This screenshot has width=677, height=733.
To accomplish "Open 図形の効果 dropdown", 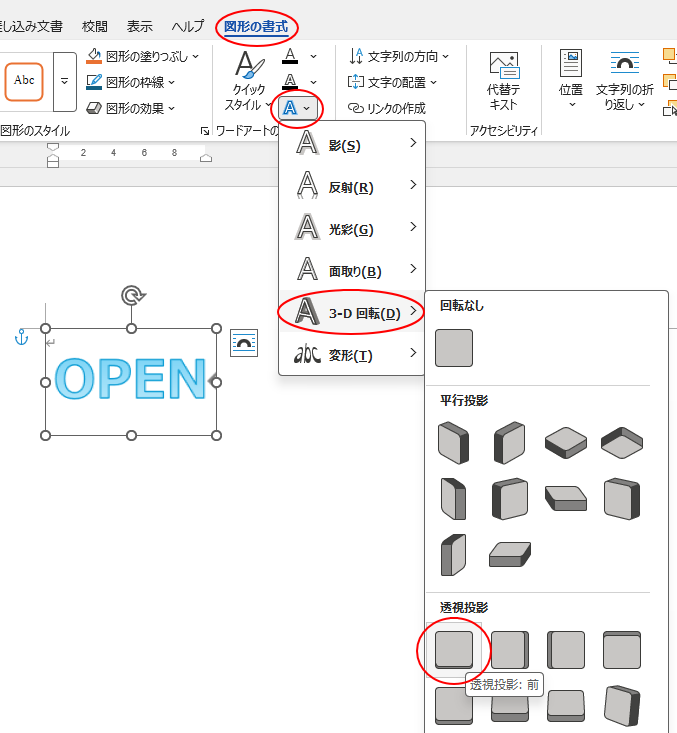I will (x=130, y=108).
